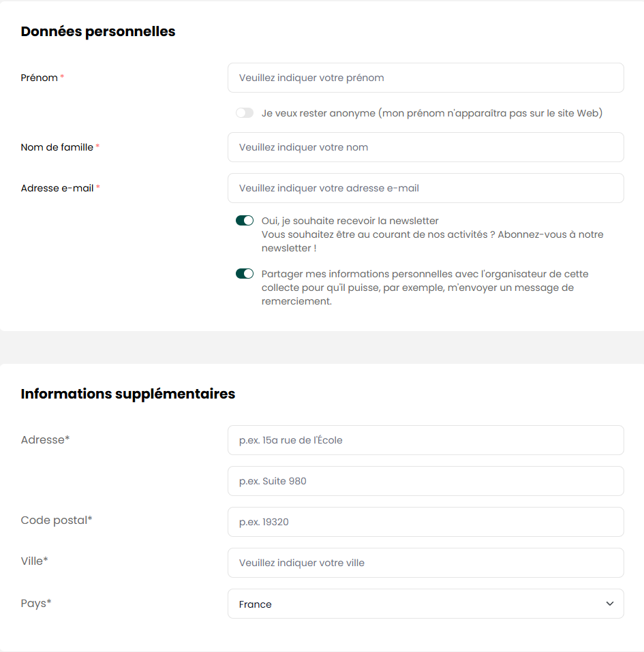Click the 'Nom de famille' field label

point(57,147)
